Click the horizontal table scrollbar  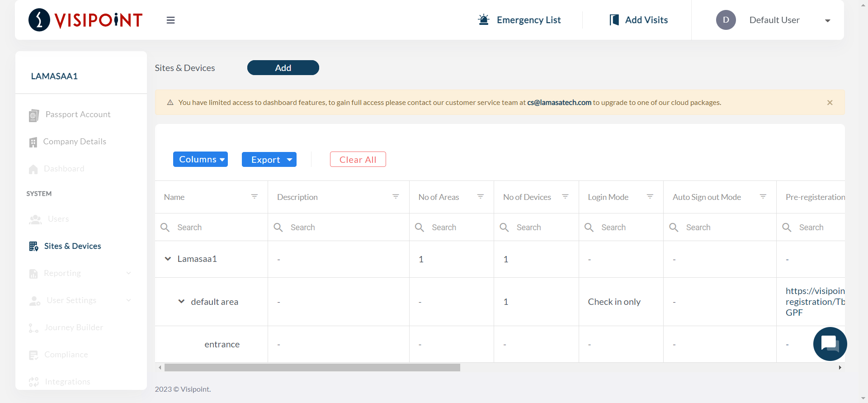click(312, 368)
